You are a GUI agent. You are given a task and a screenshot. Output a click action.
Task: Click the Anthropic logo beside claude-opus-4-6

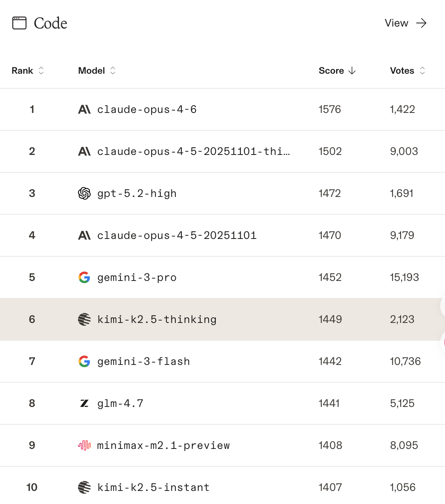click(x=84, y=109)
